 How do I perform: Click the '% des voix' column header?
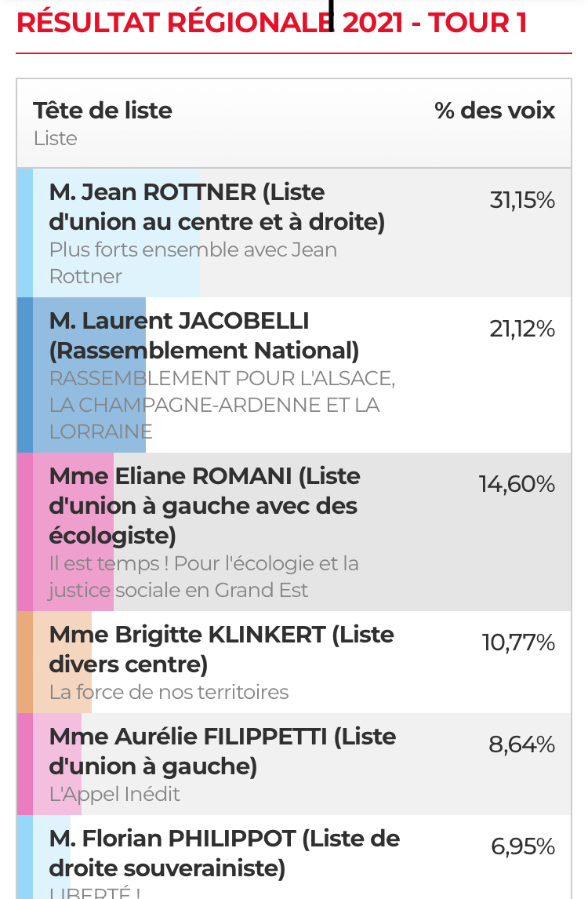pos(495,111)
